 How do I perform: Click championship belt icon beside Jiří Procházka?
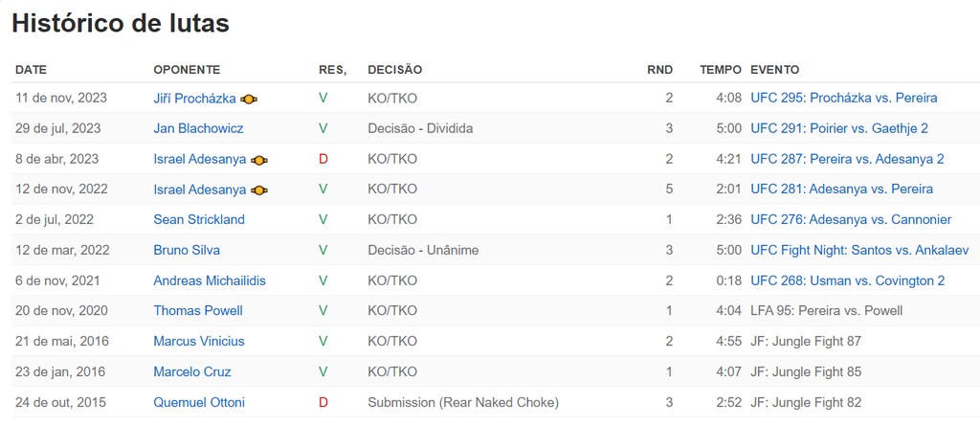click(x=249, y=99)
